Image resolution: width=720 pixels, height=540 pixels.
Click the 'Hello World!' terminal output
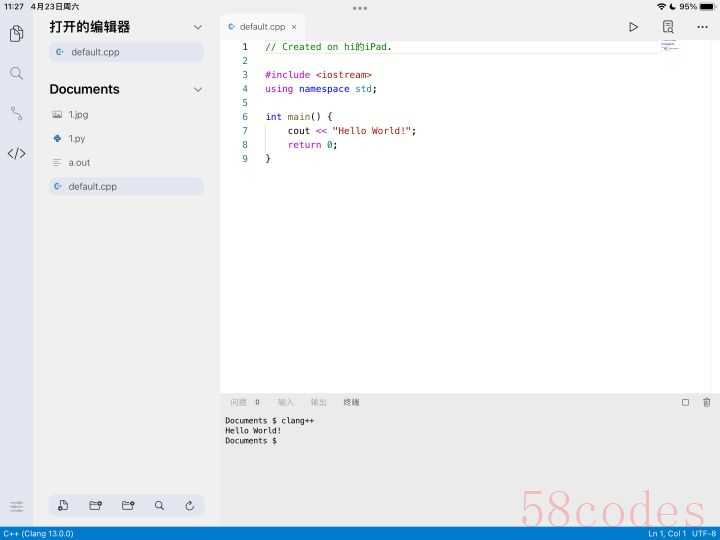point(253,430)
